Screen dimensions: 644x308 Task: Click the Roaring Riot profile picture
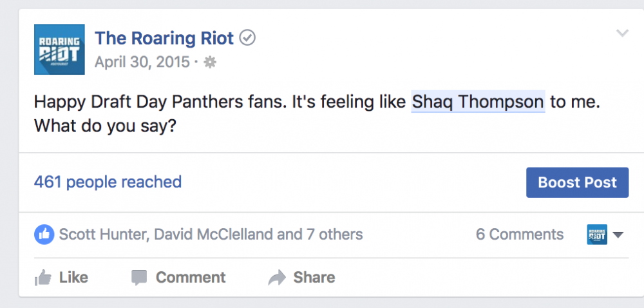[x=59, y=50]
